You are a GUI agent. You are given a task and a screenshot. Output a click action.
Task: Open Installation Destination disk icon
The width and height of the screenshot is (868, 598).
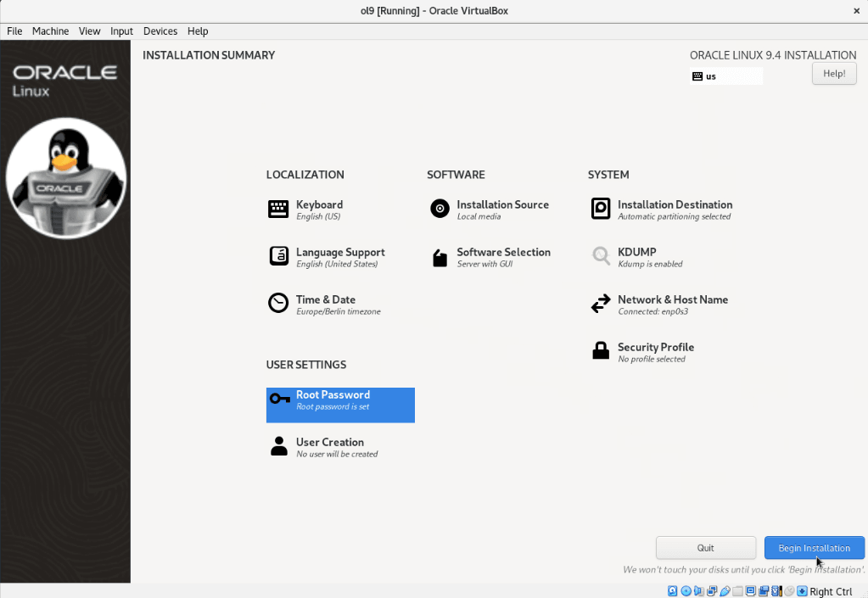coord(601,209)
